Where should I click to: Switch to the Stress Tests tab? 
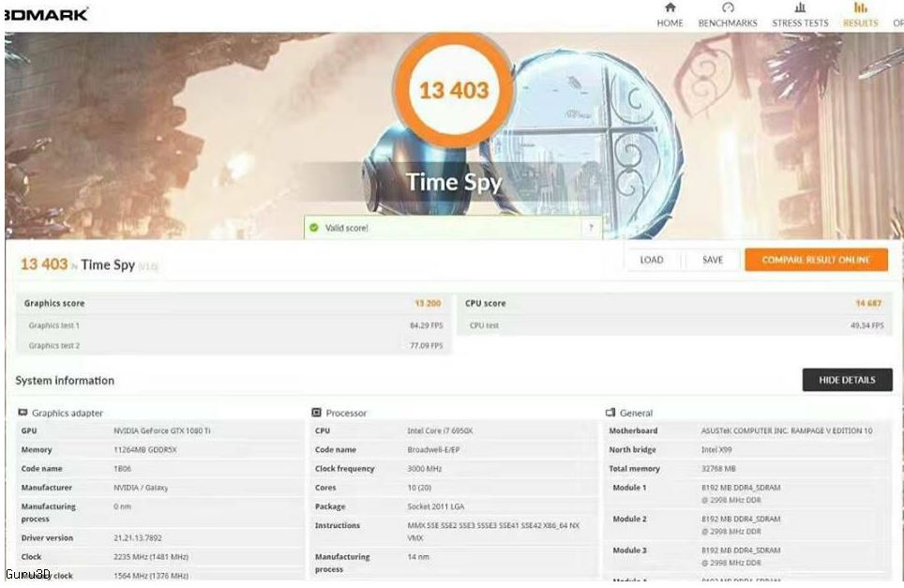[800, 23]
